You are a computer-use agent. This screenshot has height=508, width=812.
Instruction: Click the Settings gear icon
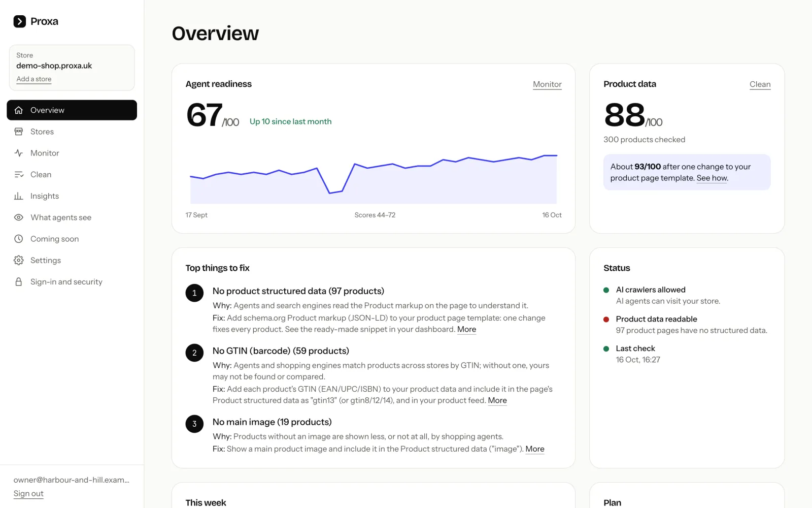(x=19, y=261)
